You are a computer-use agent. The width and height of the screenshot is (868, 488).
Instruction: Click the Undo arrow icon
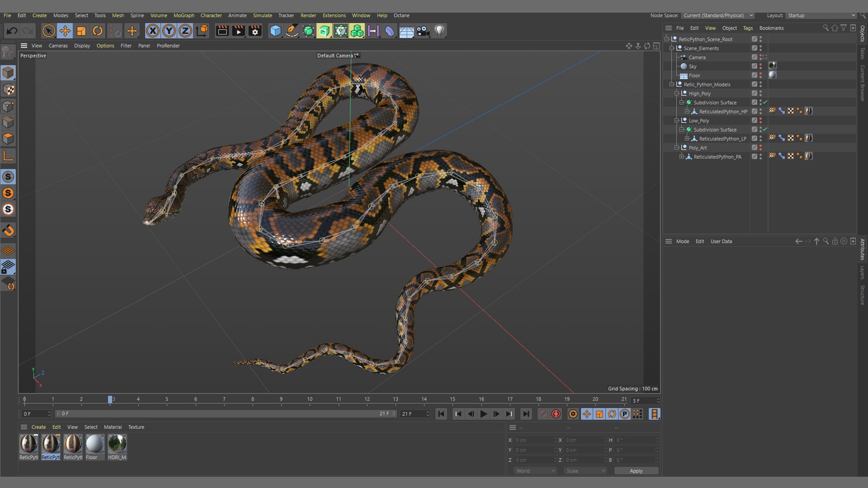(12, 31)
